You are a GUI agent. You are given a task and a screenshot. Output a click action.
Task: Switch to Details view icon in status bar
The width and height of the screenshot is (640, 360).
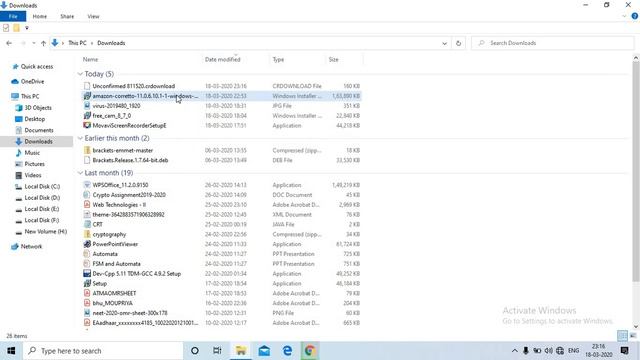pos(622,336)
